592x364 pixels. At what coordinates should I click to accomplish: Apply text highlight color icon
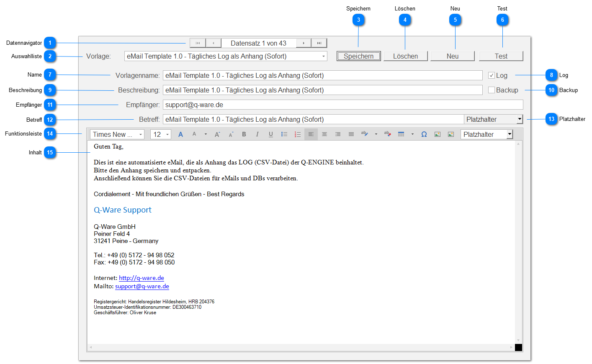point(365,134)
